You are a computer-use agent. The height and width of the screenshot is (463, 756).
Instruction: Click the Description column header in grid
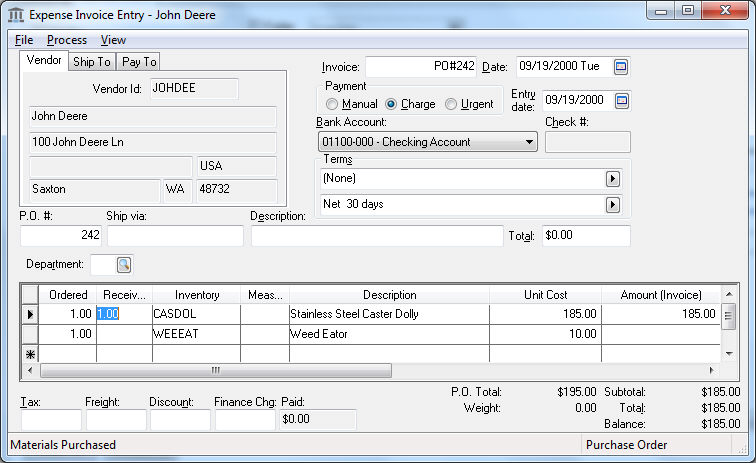click(x=389, y=295)
